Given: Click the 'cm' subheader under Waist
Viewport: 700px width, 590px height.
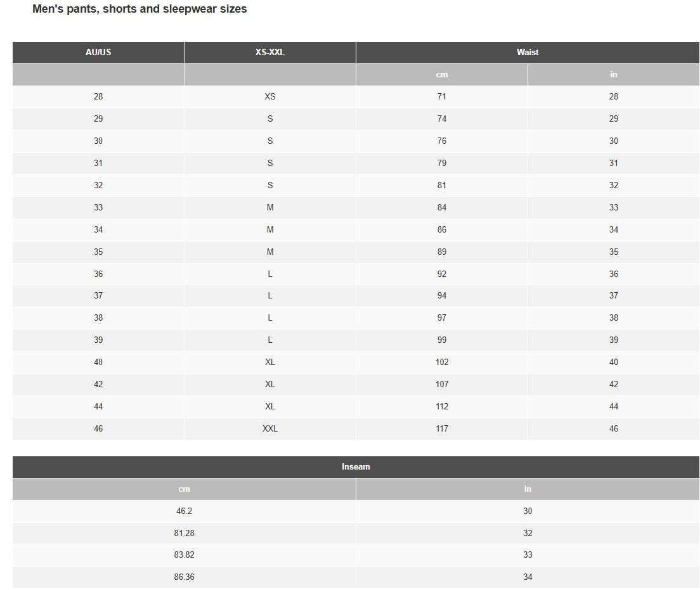Looking at the screenshot, I should 442,75.
